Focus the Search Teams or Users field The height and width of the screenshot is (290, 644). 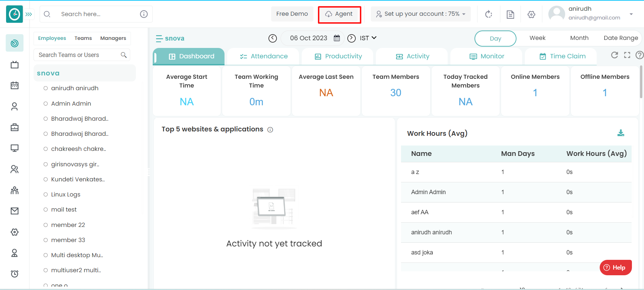pos(82,55)
